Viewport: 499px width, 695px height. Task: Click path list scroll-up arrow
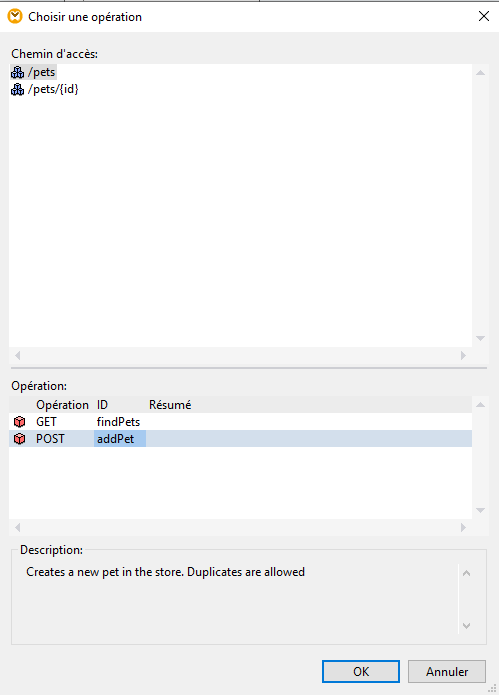point(480,73)
